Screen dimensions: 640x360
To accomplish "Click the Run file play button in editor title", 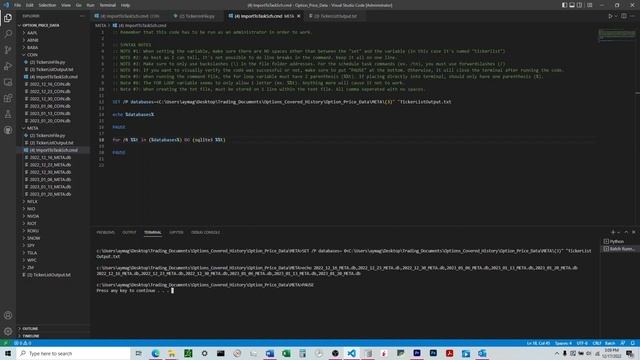I will pyautogui.click(x=610, y=16).
